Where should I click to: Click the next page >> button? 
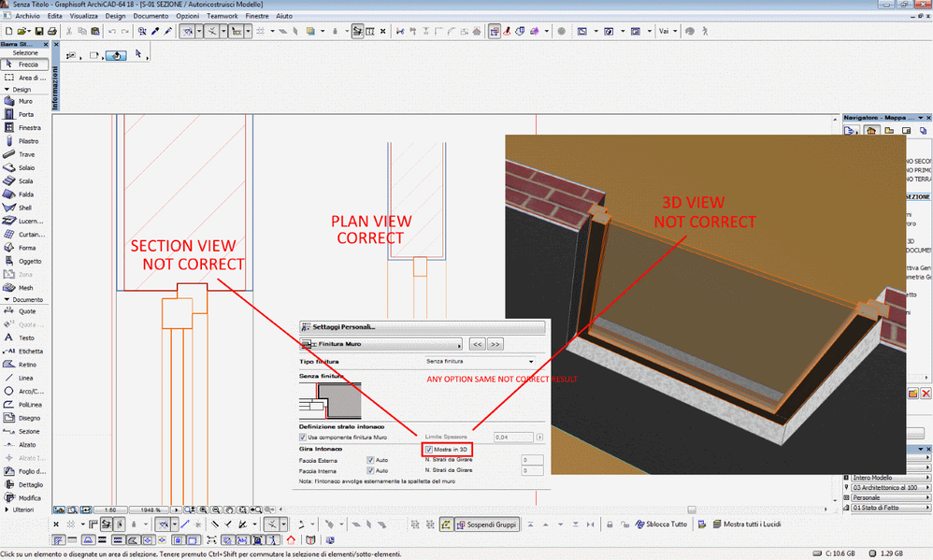click(495, 344)
